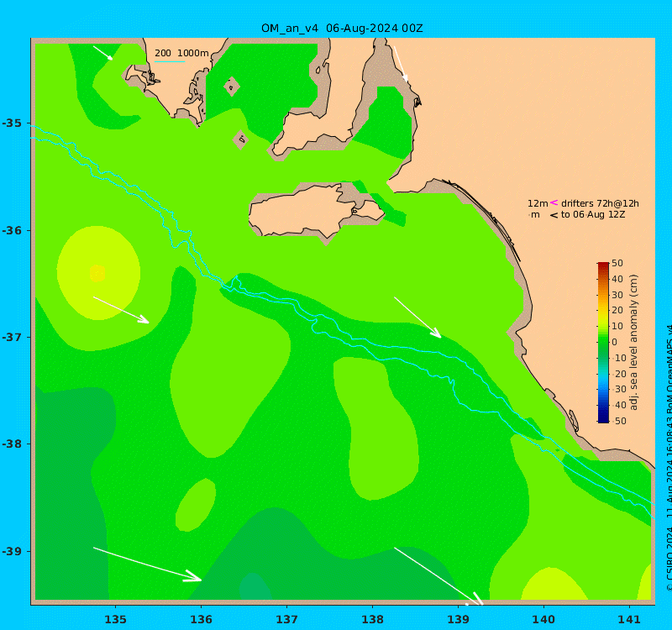Click the '200 1000m' depth contour legend label

(x=181, y=53)
